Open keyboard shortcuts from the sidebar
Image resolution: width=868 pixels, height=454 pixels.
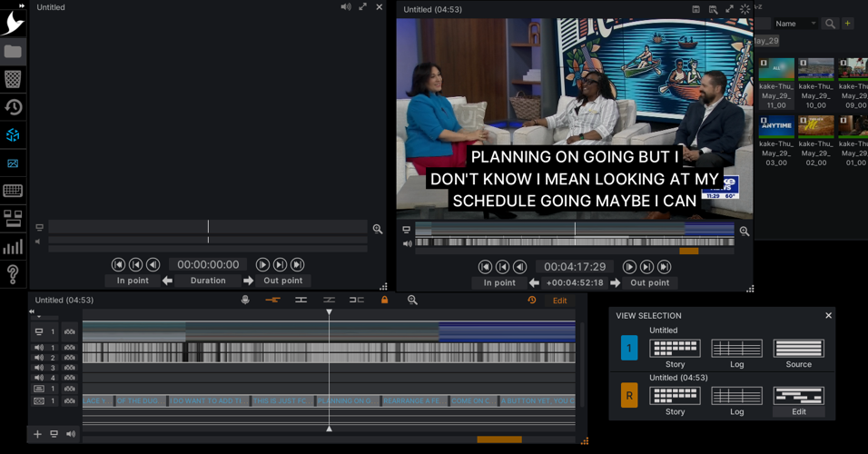point(13,191)
